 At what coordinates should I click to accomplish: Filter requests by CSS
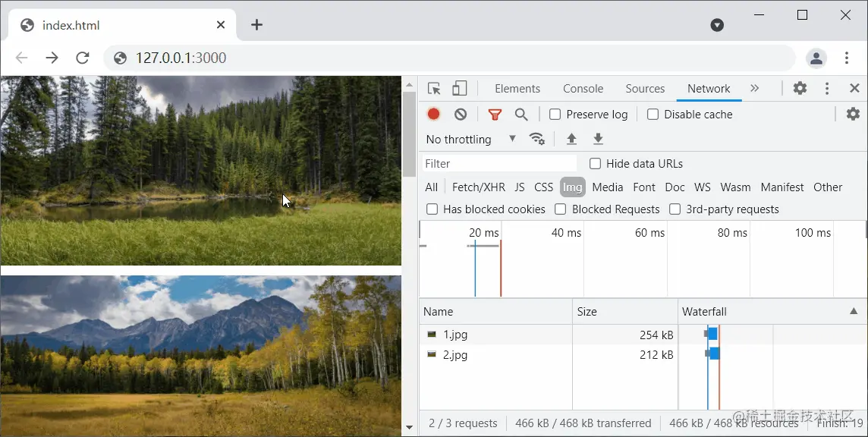(543, 187)
